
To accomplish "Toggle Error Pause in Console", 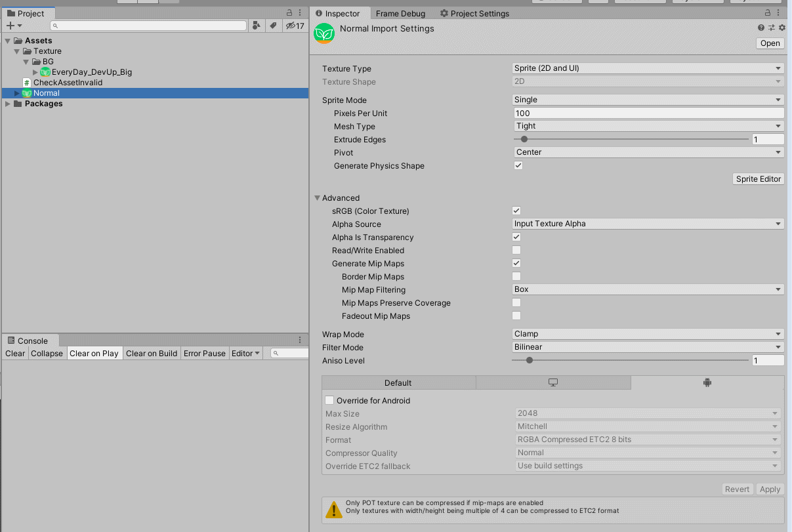I will point(205,353).
